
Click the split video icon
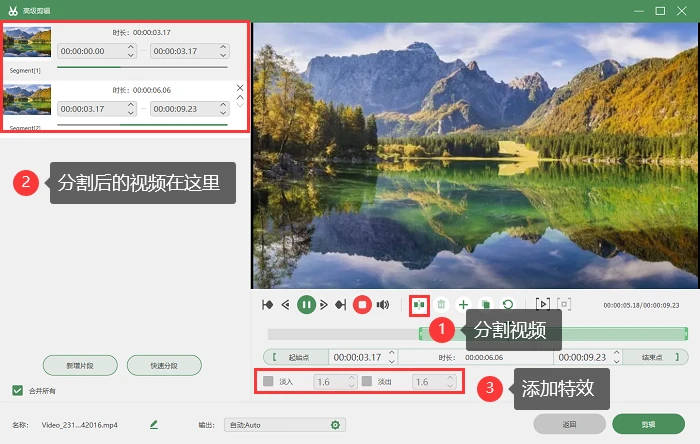419,305
